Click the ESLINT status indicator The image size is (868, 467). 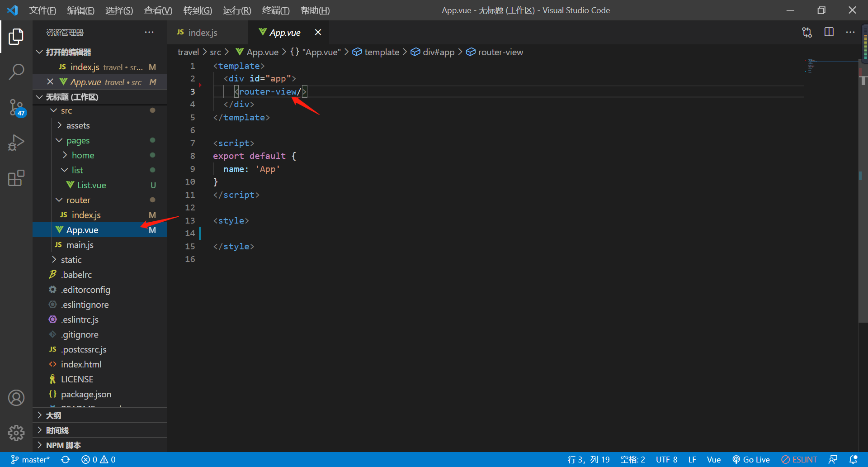(799, 459)
